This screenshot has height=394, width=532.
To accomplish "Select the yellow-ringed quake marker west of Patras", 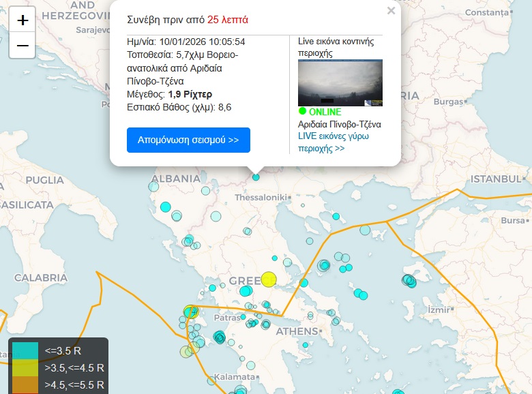I will [191, 312].
